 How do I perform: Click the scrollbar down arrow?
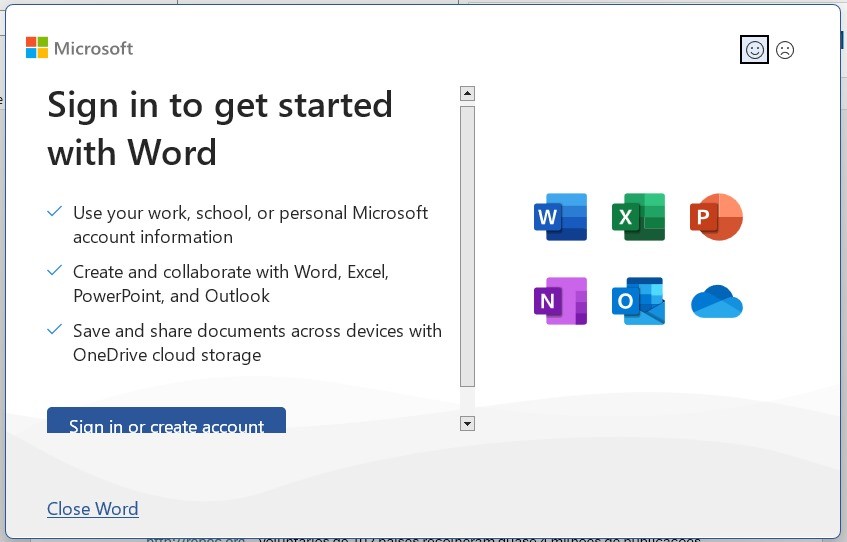point(467,423)
